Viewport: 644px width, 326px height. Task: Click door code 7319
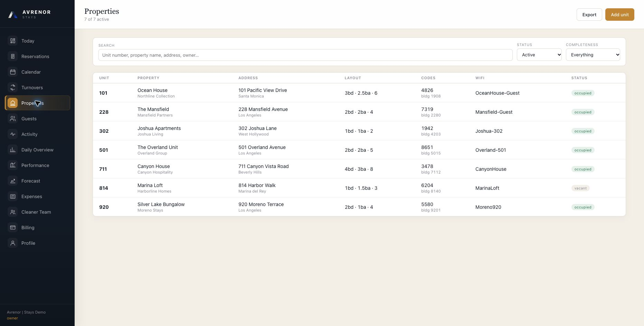pos(427,109)
